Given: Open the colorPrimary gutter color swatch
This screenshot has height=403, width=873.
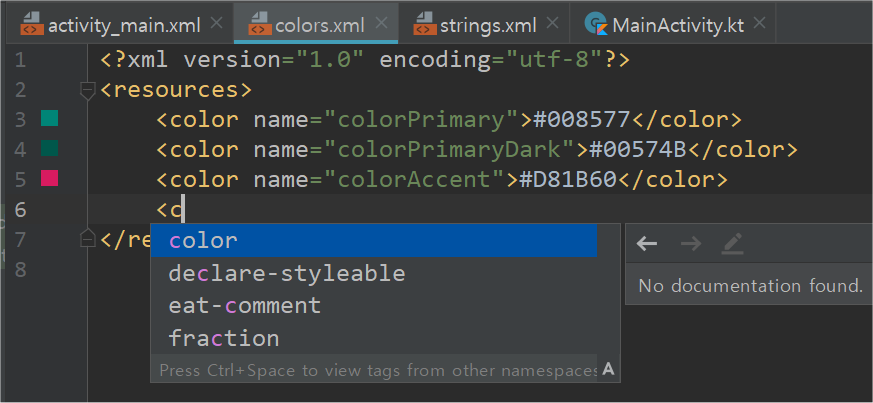Looking at the screenshot, I should point(50,119).
